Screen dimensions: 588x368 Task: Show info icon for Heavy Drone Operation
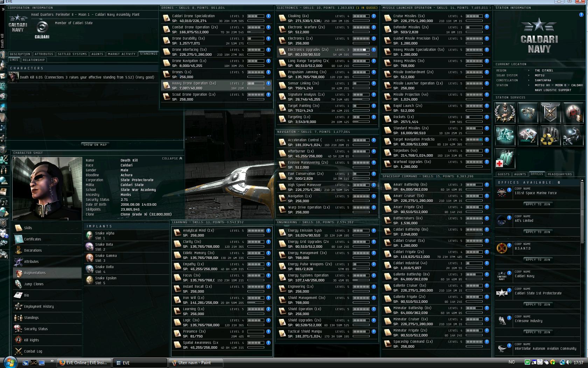coord(268,83)
